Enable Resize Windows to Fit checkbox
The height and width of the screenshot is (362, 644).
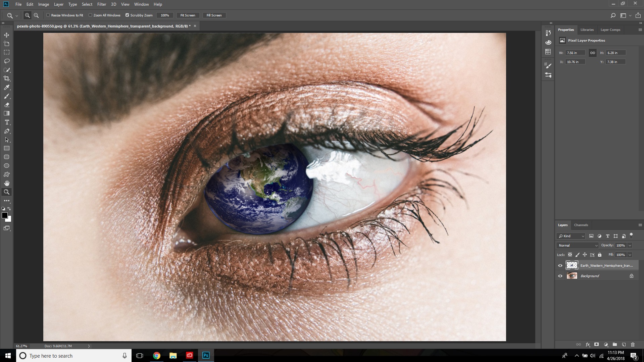click(x=48, y=15)
